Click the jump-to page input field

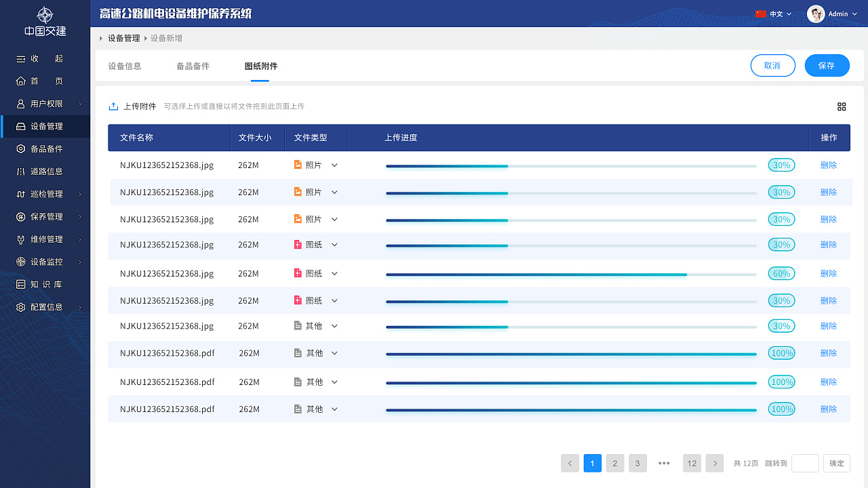pos(805,463)
